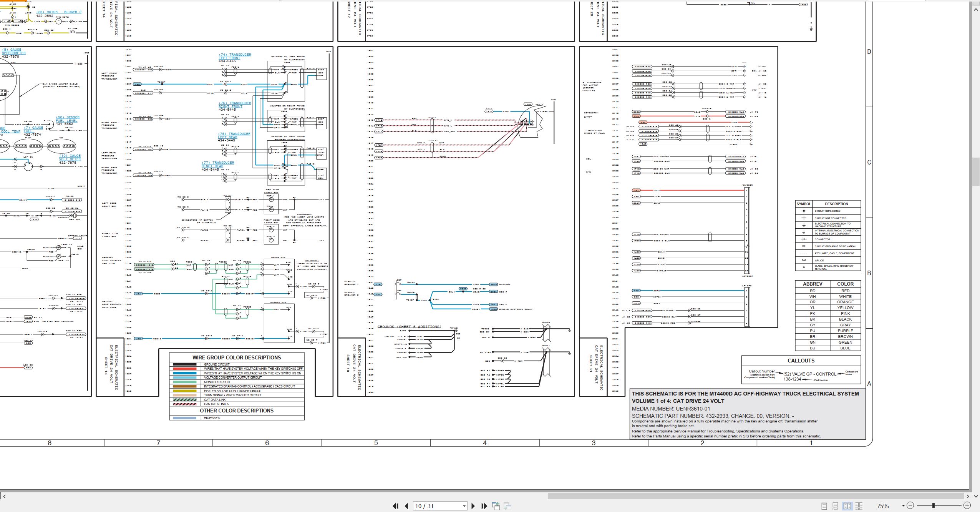Click the SCHEMATIC PART NUMBER line
Viewport: 980px width, 512px height.
point(713,416)
